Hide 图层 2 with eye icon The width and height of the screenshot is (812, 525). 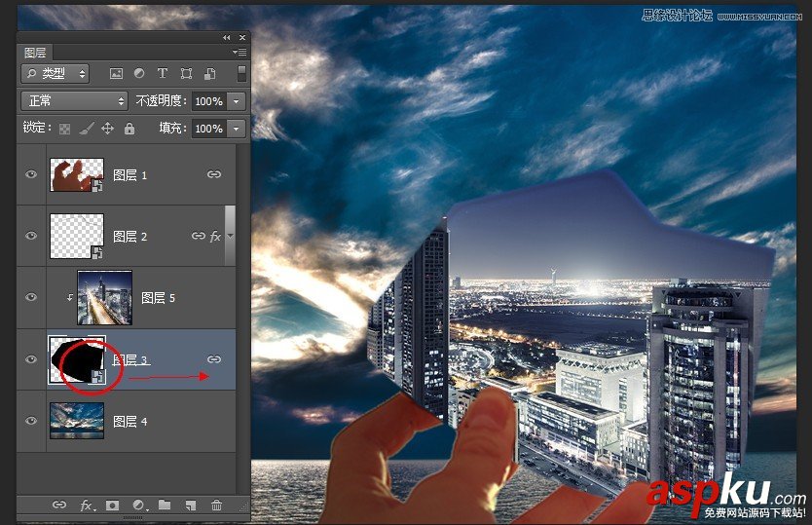coord(31,236)
